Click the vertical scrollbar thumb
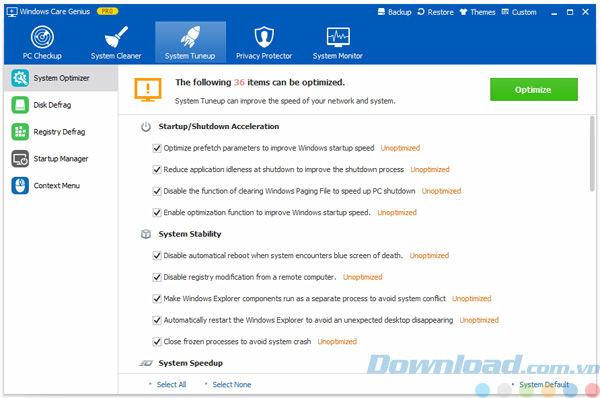This screenshot has height=398, width=600. click(592, 153)
